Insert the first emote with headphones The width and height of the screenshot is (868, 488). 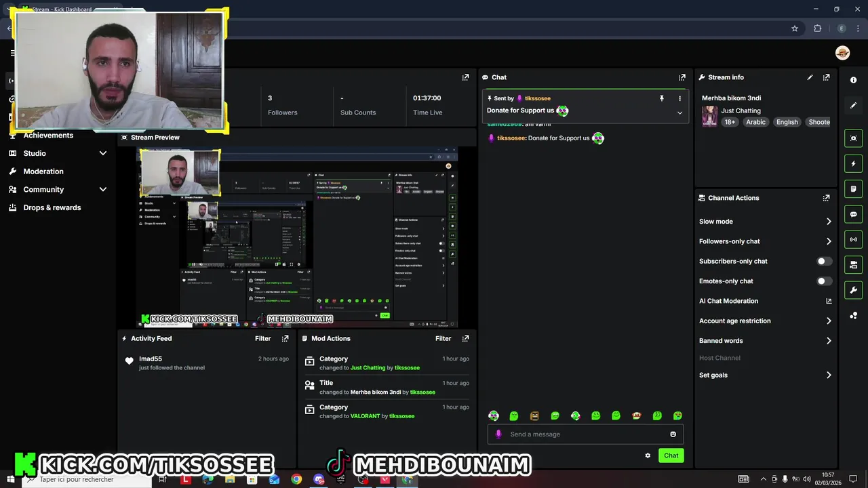pos(494,415)
